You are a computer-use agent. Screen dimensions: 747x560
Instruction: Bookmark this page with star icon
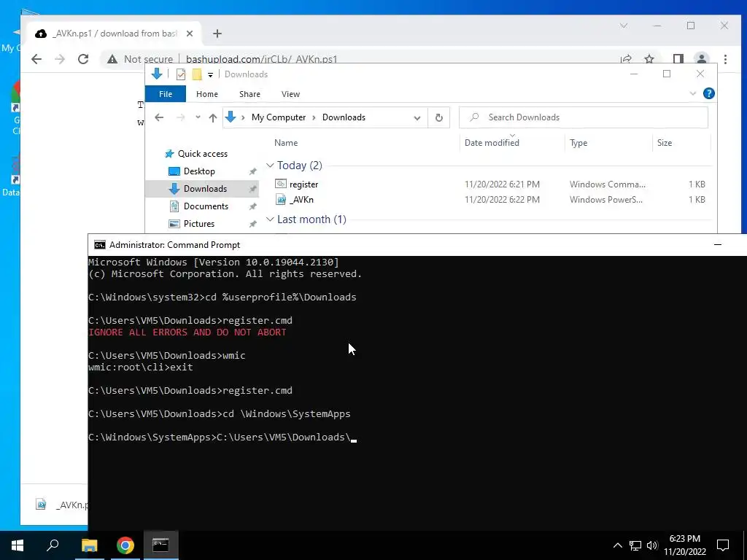coord(649,59)
